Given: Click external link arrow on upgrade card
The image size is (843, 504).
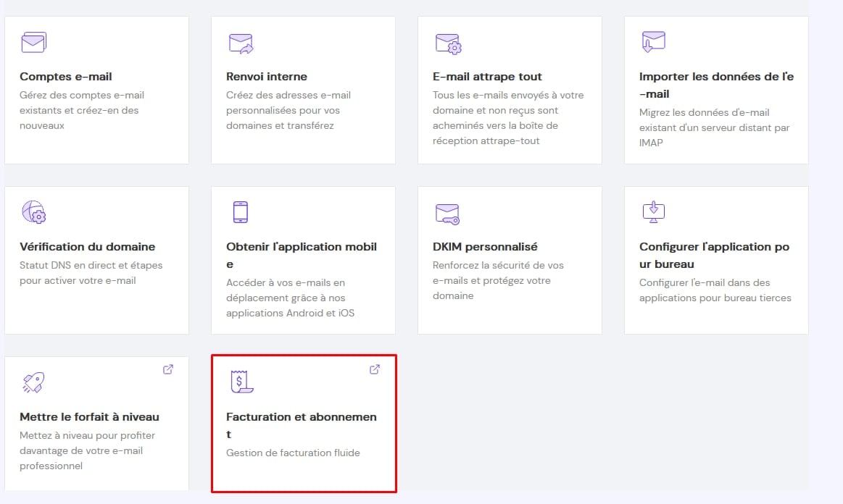Looking at the screenshot, I should click(168, 369).
